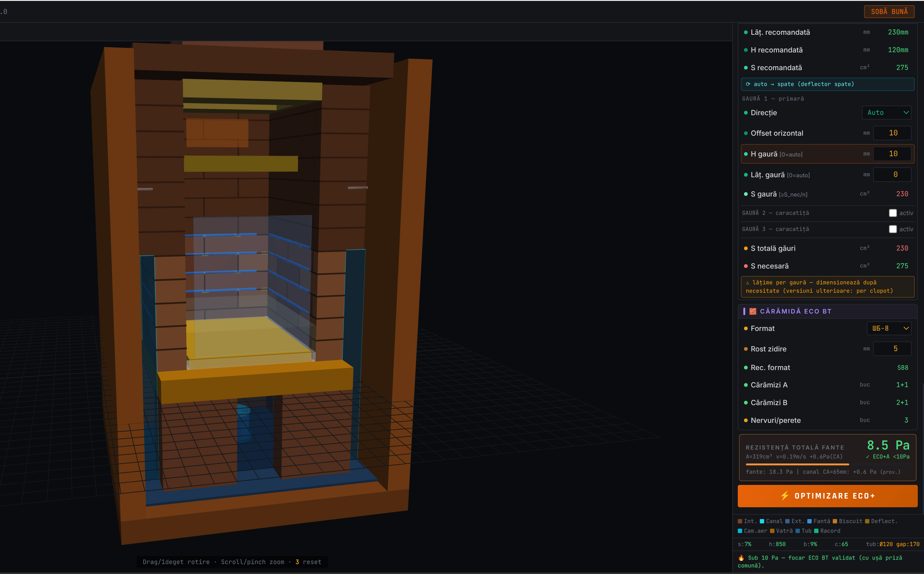
Task: Open the Format ШБ-8 dropdown
Action: [x=889, y=328]
